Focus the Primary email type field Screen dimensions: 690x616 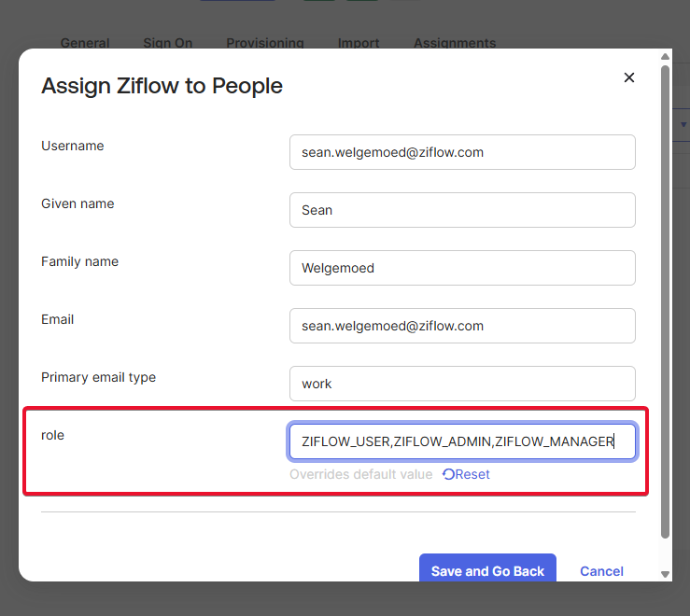pos(462,384)
